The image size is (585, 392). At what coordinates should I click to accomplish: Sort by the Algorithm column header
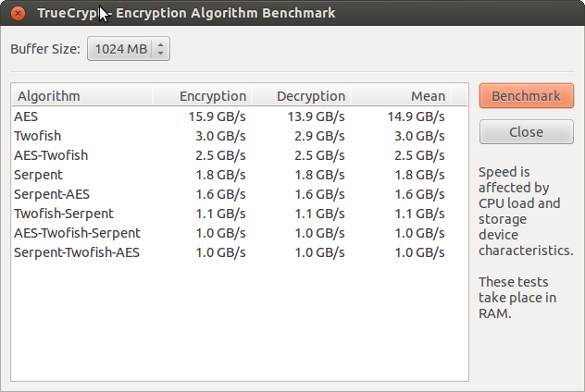pyautogui.click(x=82, y=96)
